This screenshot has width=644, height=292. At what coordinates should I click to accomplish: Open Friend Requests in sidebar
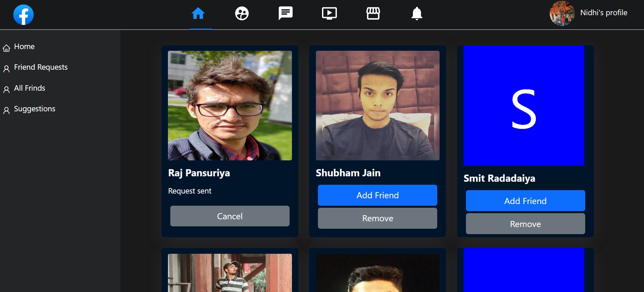pos(41,67)
